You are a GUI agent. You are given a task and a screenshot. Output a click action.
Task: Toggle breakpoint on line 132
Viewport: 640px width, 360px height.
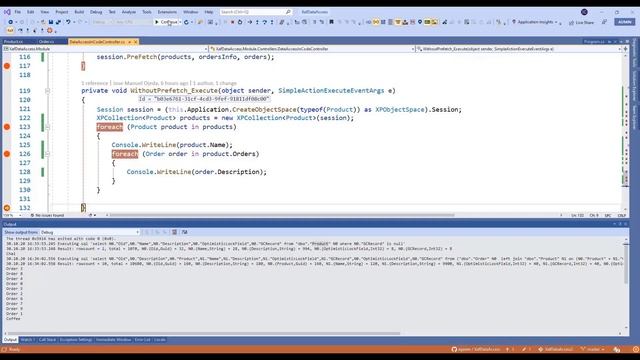pyautogui.click(x=7, y=208)
